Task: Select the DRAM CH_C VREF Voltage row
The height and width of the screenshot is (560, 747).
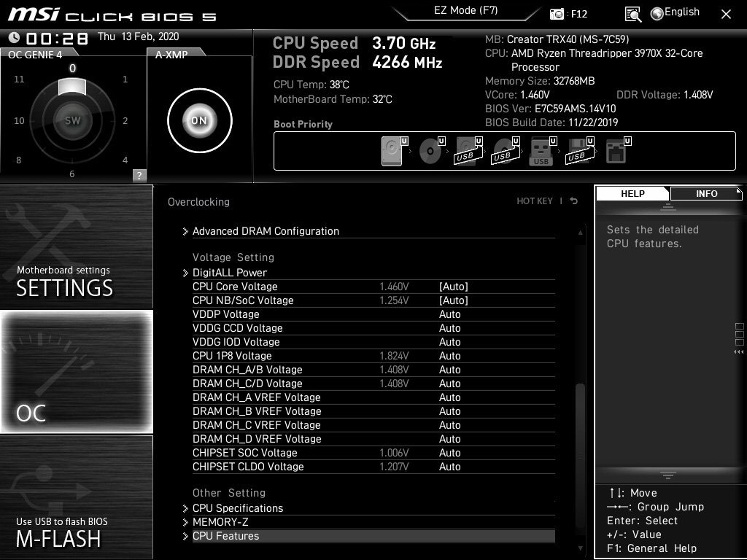Action: pyautogui.click(x=373, y=425)
